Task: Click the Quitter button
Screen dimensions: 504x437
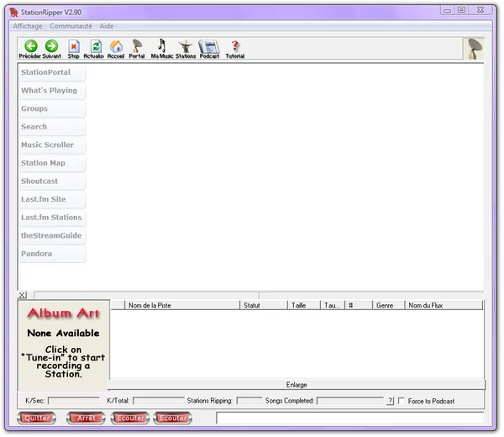Action: point(37,418)
